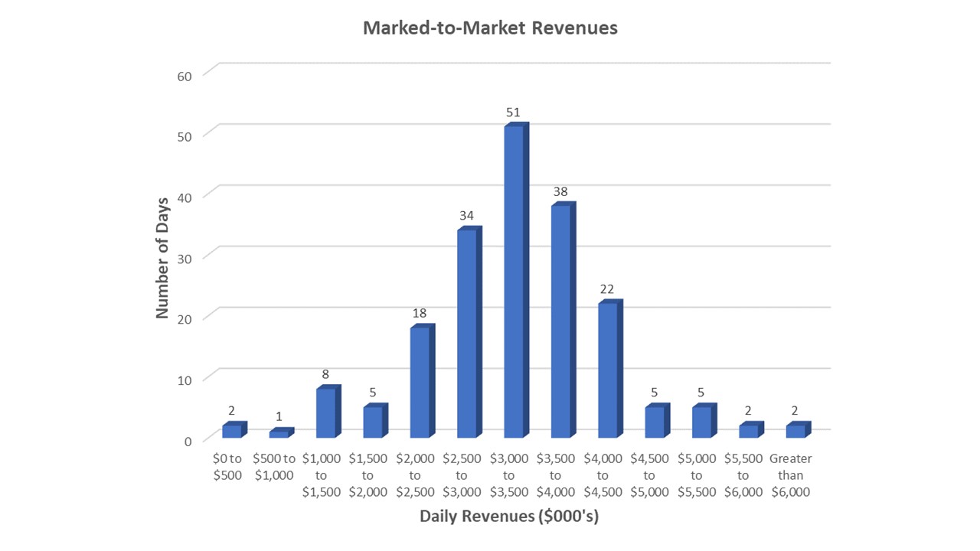Select the Greater than $6,000 category label
This screenshot has width=980, height=551.
click(790, 475)
